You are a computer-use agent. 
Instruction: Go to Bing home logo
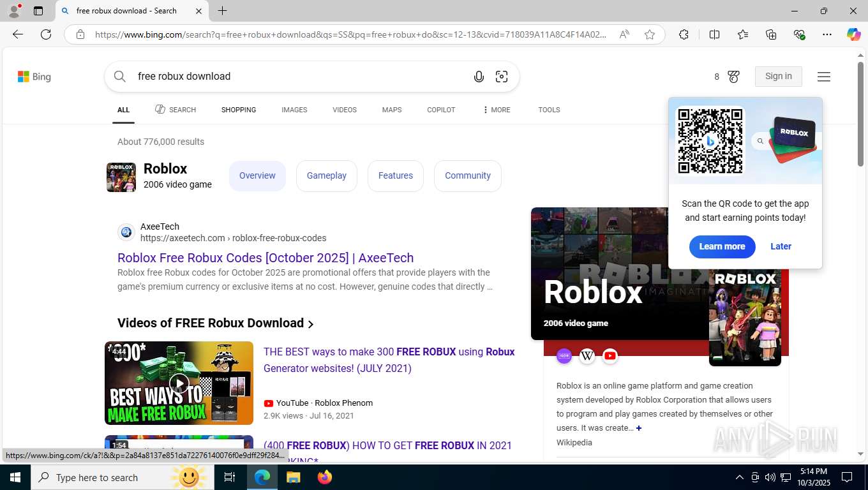coord(34,77)
